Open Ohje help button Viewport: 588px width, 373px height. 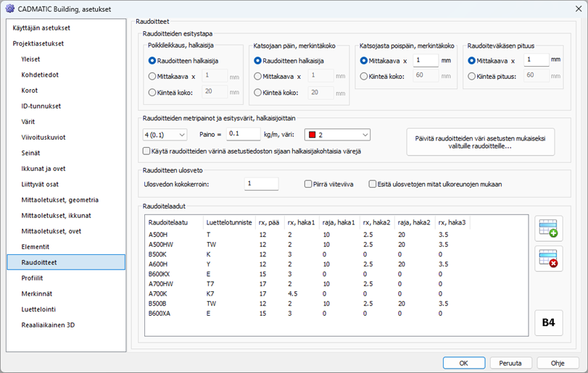pos(558,363)
